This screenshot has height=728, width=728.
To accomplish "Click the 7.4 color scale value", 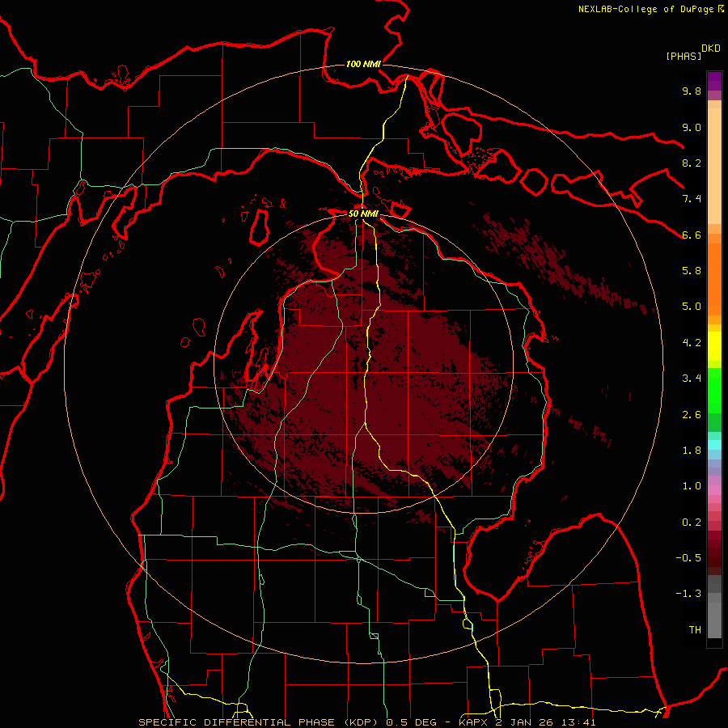I will coord(692,199).
